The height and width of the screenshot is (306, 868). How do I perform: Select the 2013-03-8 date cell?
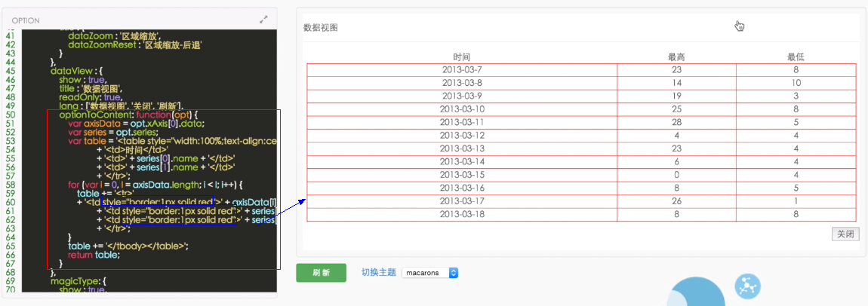(462, 83)
